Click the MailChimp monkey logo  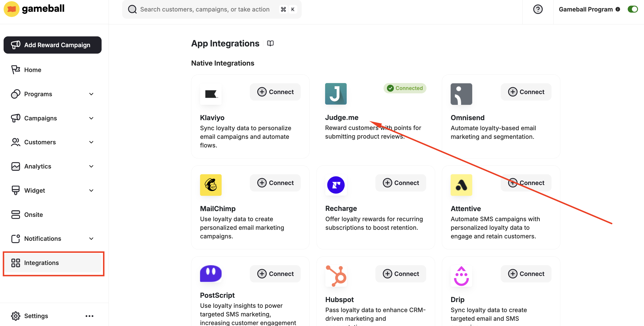[211, 185]
